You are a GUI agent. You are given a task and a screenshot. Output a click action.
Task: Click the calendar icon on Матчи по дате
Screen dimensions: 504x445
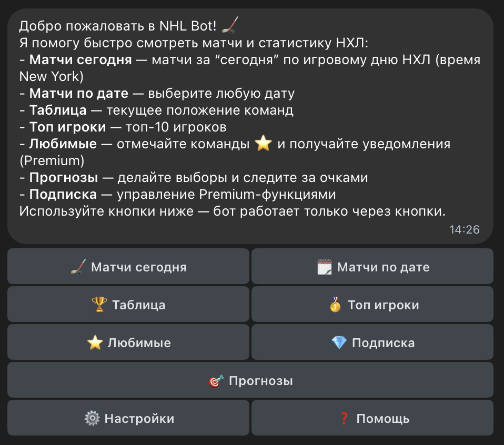[325, 267]
